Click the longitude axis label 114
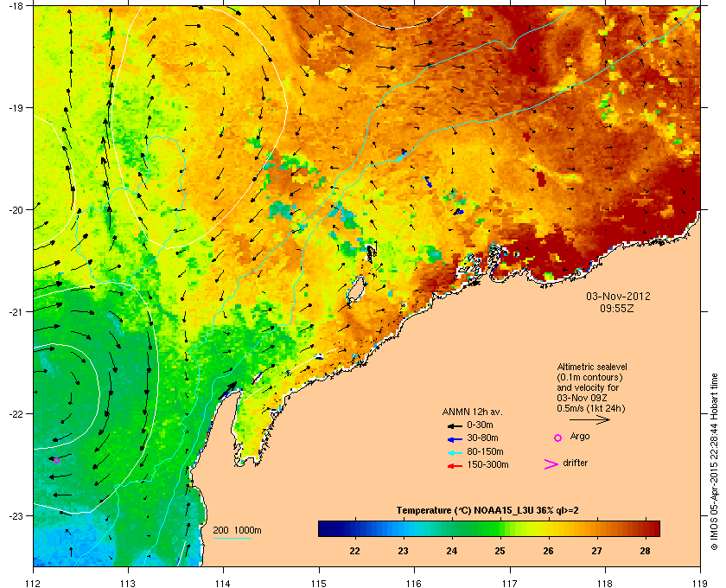 224,583
